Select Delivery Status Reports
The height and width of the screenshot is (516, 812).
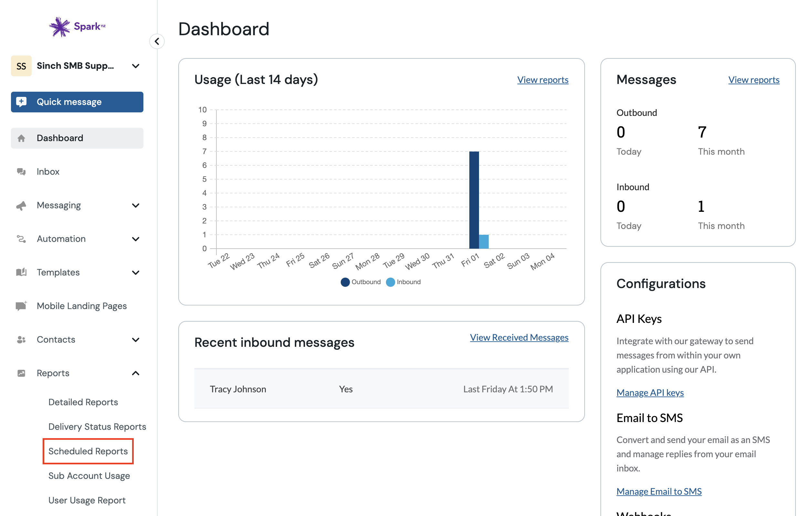point(97,426)
